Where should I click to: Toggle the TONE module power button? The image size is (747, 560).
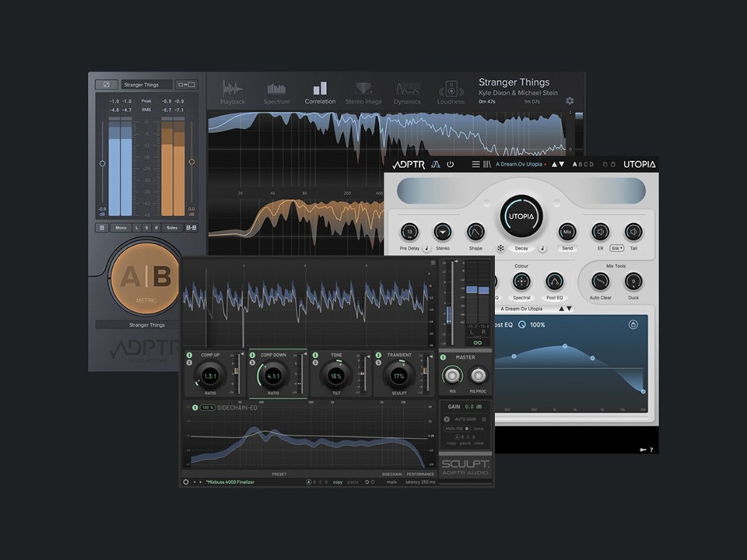click(x=315, y=355)
